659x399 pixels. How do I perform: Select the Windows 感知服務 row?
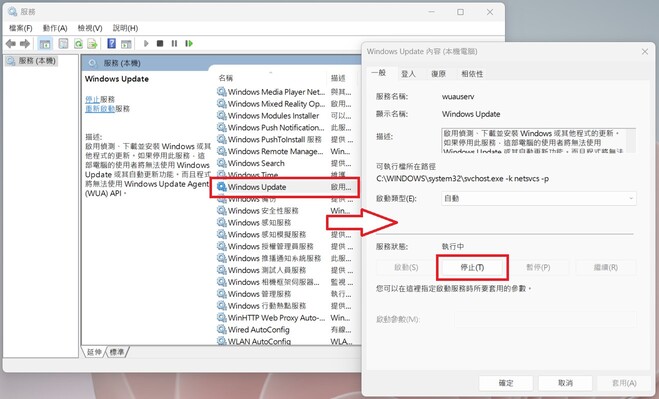tap(285, 222)
